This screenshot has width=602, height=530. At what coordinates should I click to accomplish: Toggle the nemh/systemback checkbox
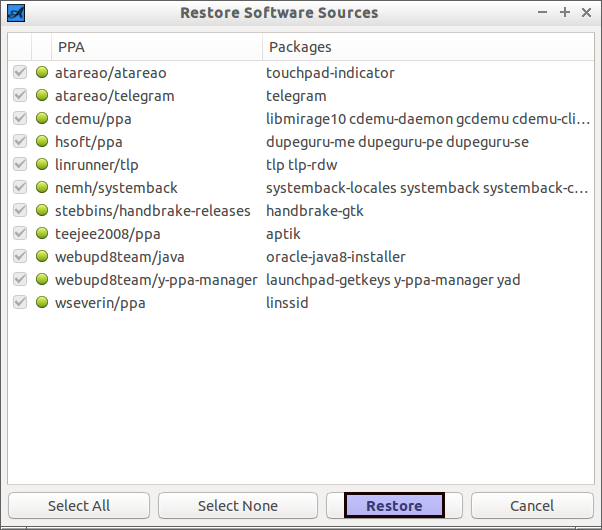coord(20,187)
